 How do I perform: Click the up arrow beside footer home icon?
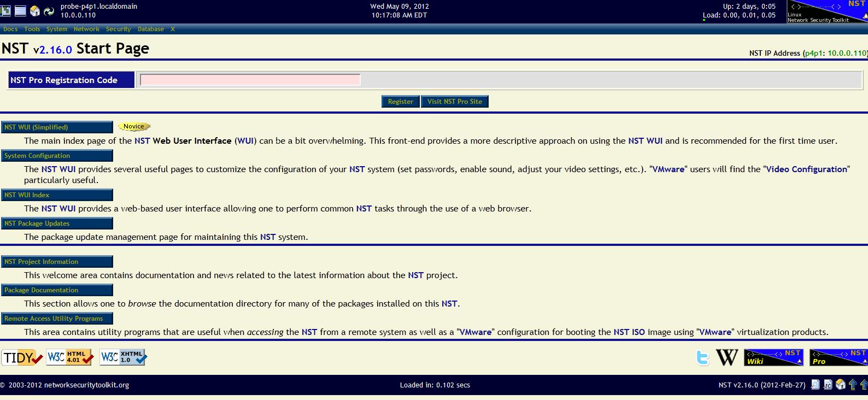pyautogui.click(x=852, y=385)
